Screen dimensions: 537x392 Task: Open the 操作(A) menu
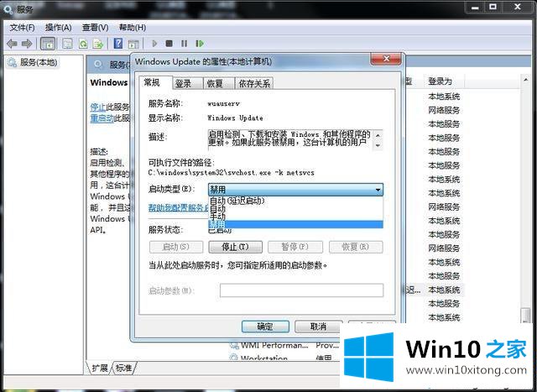pyautogui.click(x=58, y=28)
